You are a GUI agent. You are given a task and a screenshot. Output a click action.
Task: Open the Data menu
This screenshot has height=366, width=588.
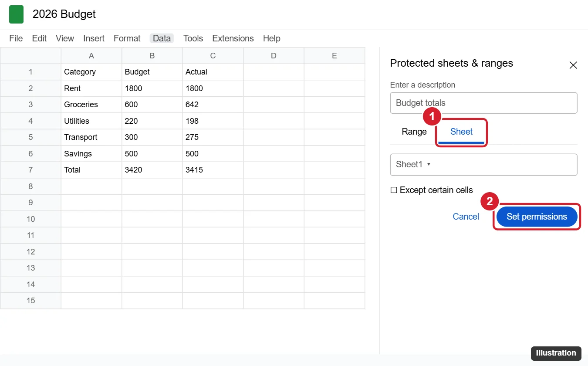[x=162, y=38]
